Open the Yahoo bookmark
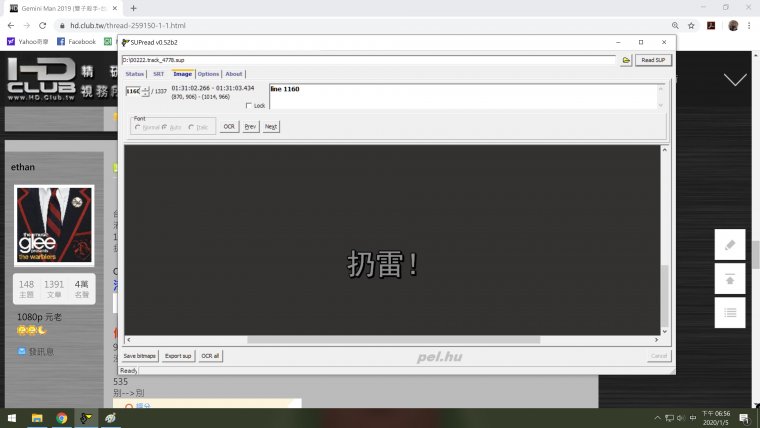Image resolution: width=760 pixels, height=428 pixels. (x=28, y=42)
